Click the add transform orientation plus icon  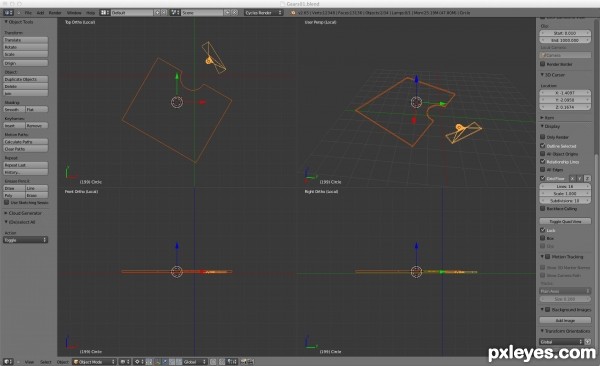pyautogui.click(x=588, y=341)
